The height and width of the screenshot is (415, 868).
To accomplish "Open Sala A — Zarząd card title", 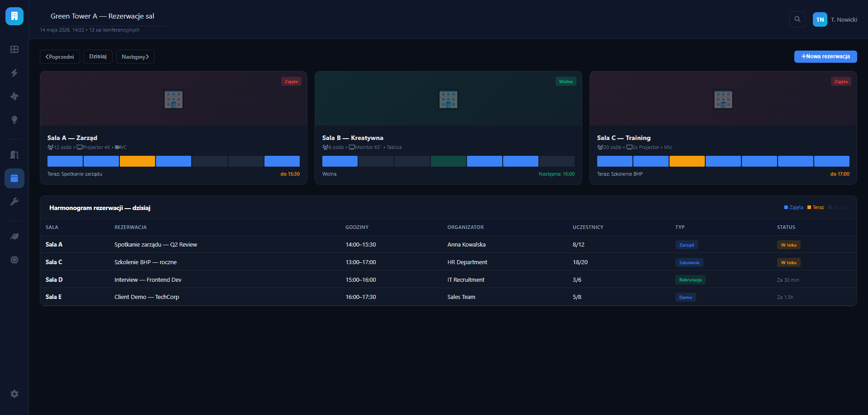I will (x=72, y=138).
